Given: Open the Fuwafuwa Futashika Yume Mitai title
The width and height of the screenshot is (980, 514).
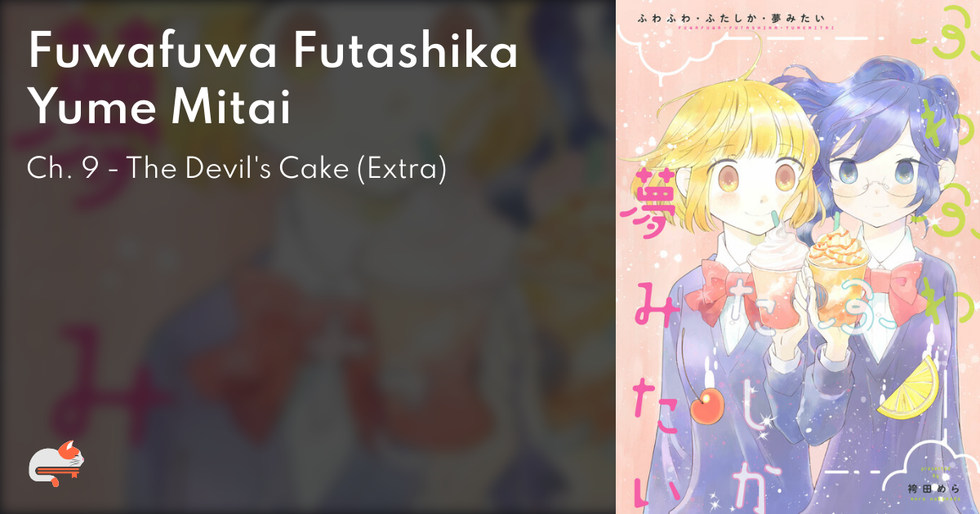Looking at the screenshot, I should [x=272, y=79].
